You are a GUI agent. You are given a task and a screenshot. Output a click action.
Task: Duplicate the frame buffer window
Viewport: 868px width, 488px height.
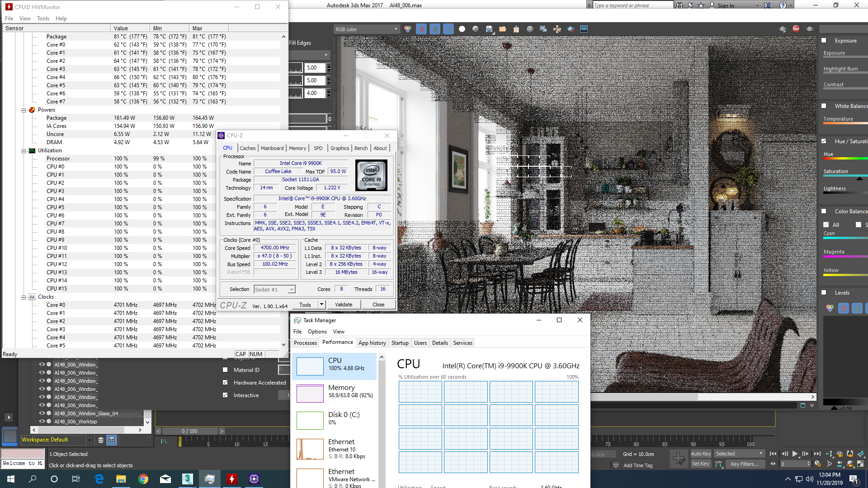pos(543,29)
